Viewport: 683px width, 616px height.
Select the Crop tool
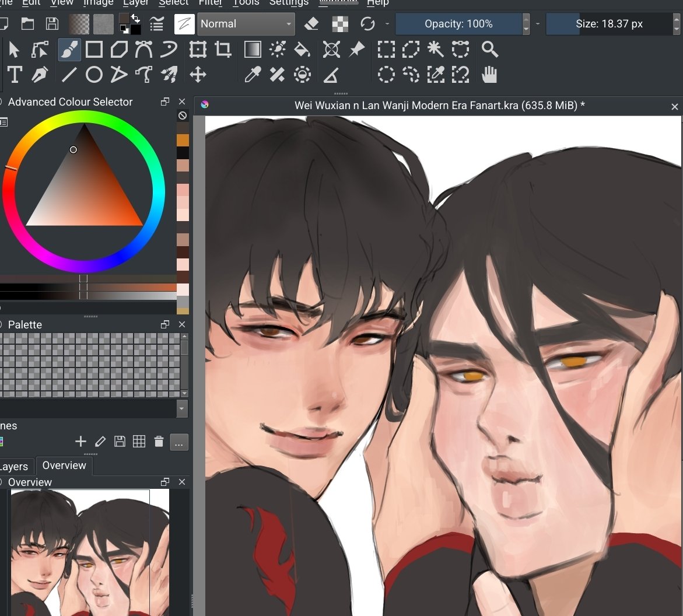coord(223,50)
